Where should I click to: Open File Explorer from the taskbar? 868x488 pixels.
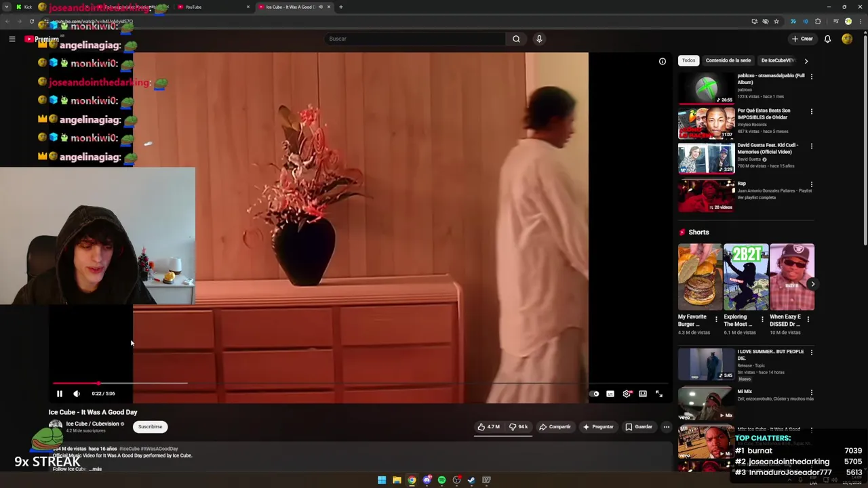[x=397, y=480]
